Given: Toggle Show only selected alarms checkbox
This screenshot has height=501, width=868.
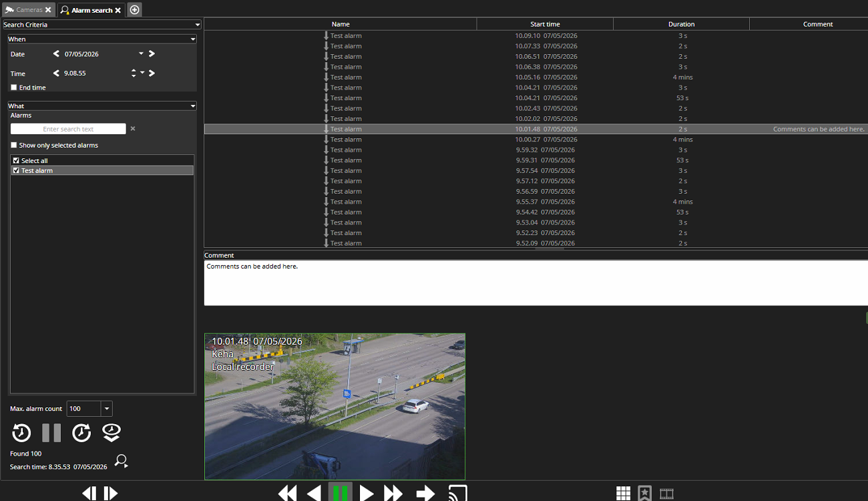Looking at the screenshot, I should (14, 145).
